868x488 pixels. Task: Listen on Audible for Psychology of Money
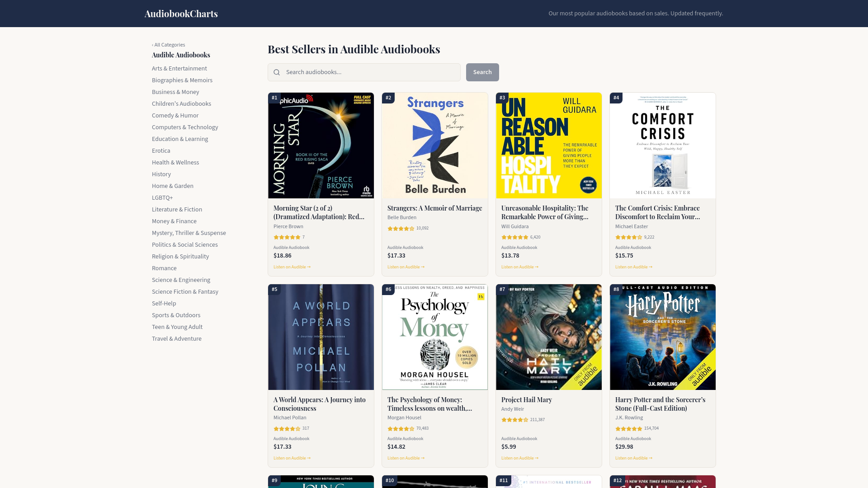click(406, 458)
